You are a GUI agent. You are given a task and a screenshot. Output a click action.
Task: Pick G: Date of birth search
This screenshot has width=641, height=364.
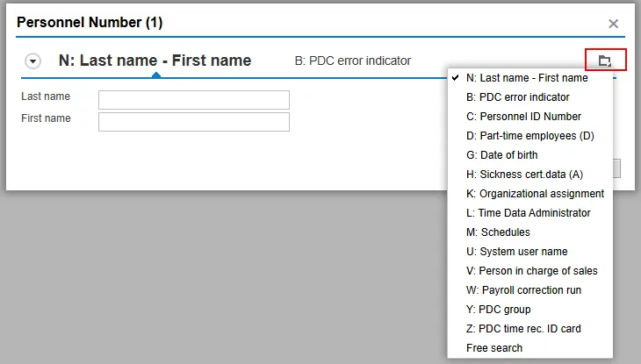coord(502,155)
